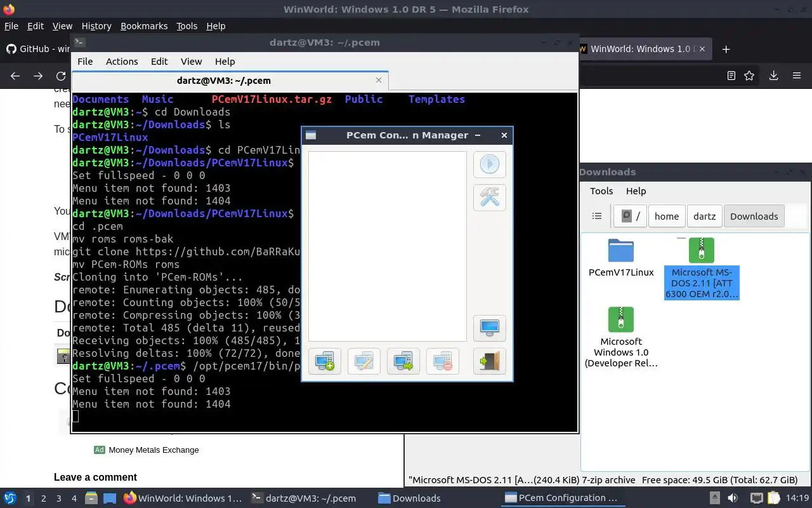This screenshot has width=812, height=508.
Task: Go to dartz folder in path bar
Action: [704, 216]
